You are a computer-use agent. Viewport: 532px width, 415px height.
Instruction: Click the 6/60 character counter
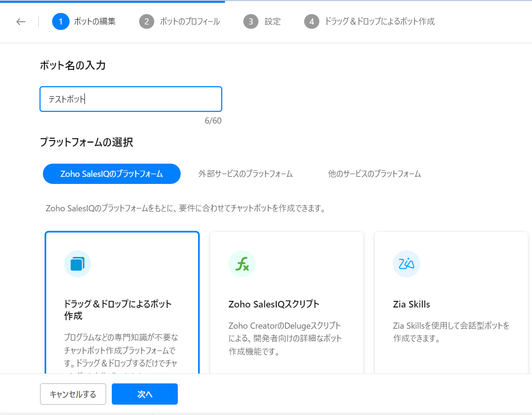click(x=213, y=121)
